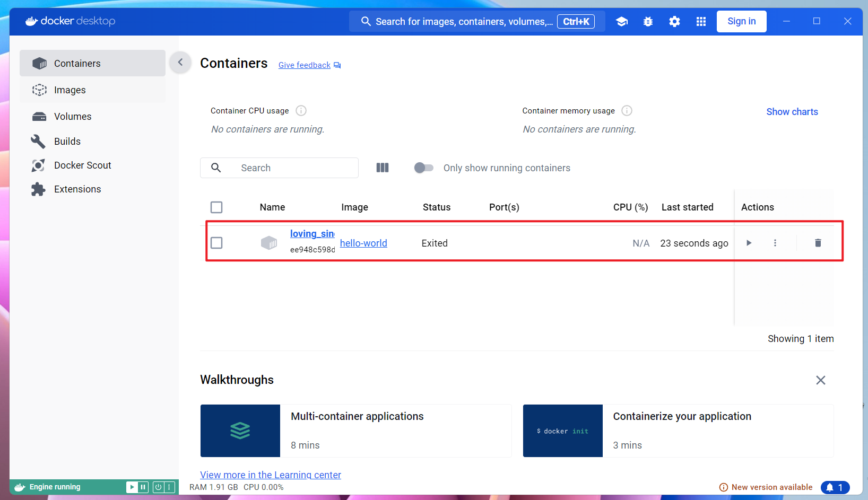Open the engine more options dots in status bar
This screenshot has width=868, height=500.
click(169, 487)
